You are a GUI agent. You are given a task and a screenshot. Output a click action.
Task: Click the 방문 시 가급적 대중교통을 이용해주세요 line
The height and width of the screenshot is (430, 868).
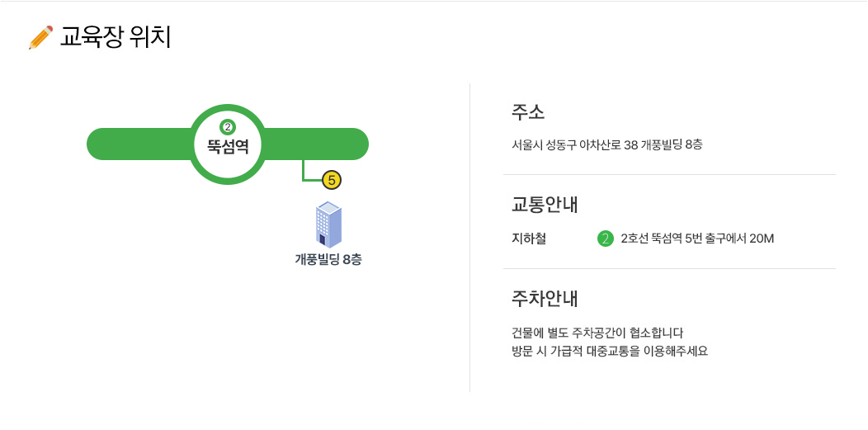tap(610, 351)
